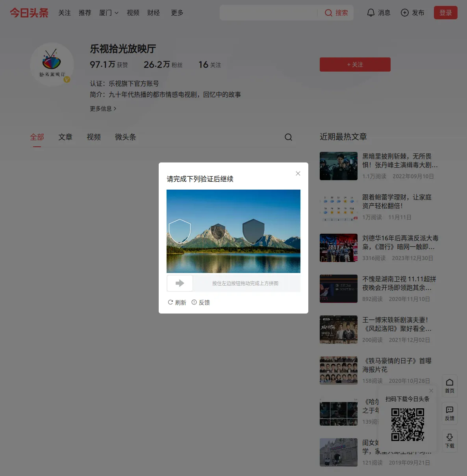This screenshot has width=467, height=476.
Task: Click the search magnifier icon in header
Action: click(x=328, y=13)
